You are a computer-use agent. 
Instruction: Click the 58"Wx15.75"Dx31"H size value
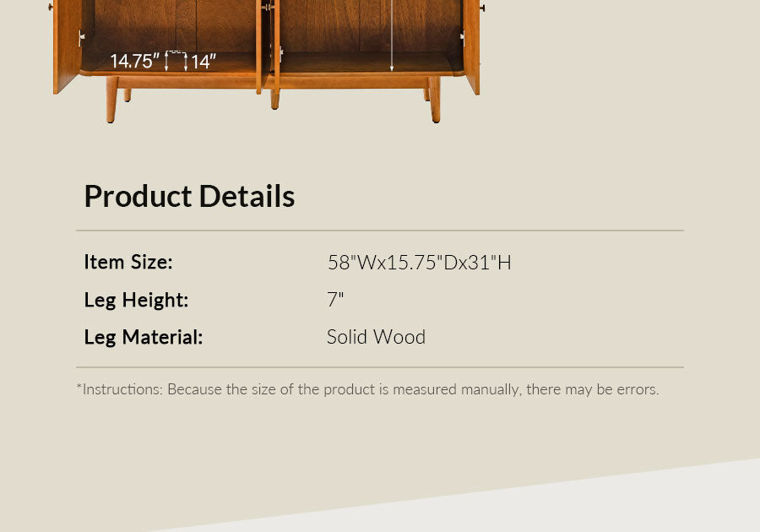419,263
